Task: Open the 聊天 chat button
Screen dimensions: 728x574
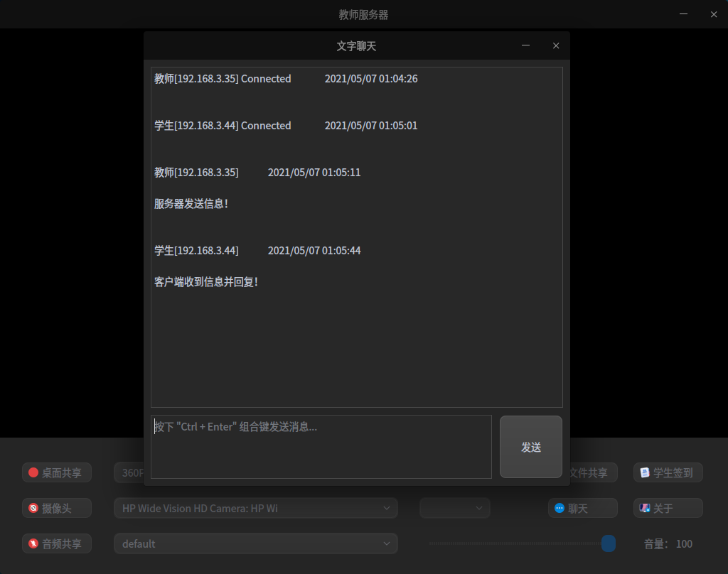Action: click(583, 508)
